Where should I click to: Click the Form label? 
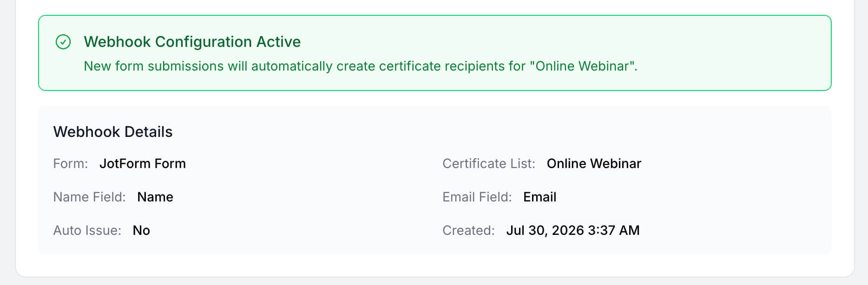click(71, 163)
